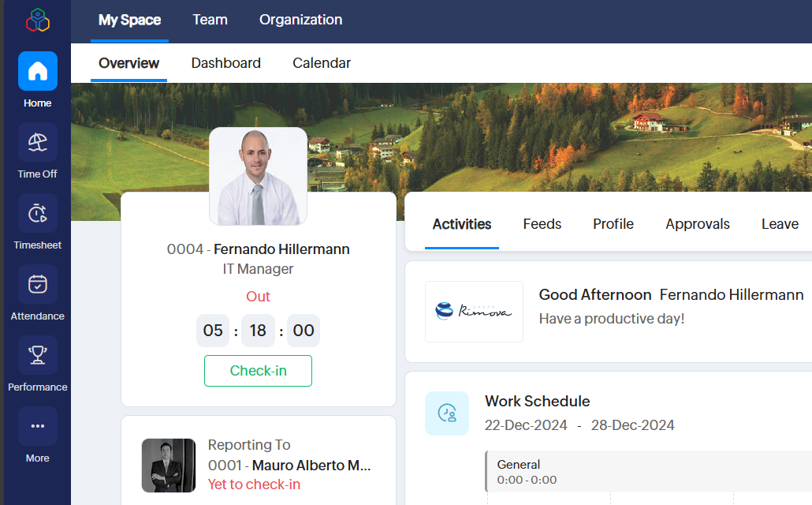Viewport: 812px width, 505px height.
Task: Click Fernando Hillermann's profile photo
Action: point(258,177)
